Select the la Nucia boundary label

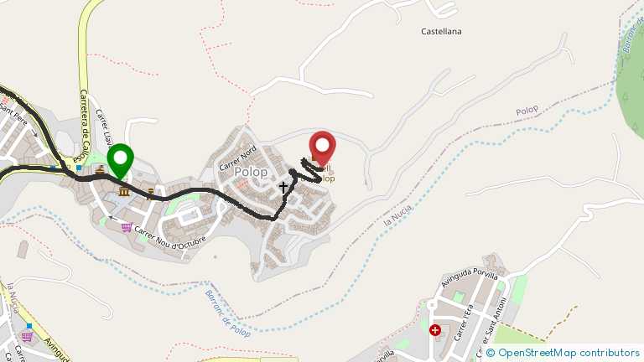[397, 216]
